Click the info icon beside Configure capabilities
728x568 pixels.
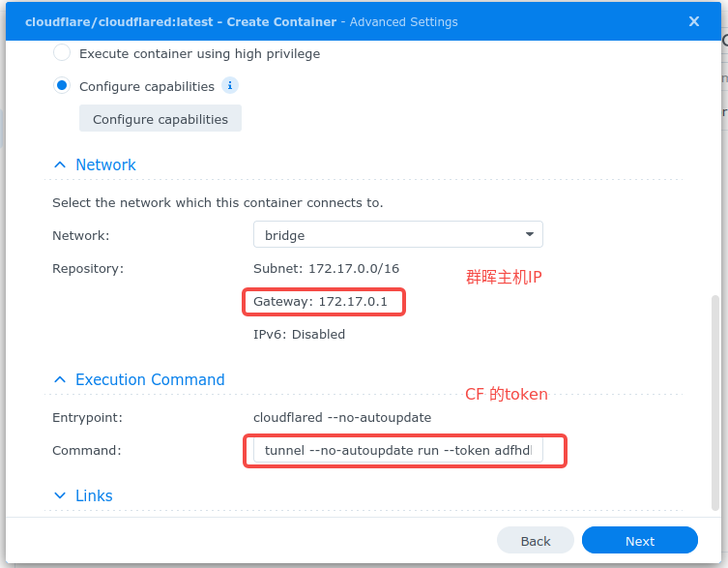coord(230,85)
